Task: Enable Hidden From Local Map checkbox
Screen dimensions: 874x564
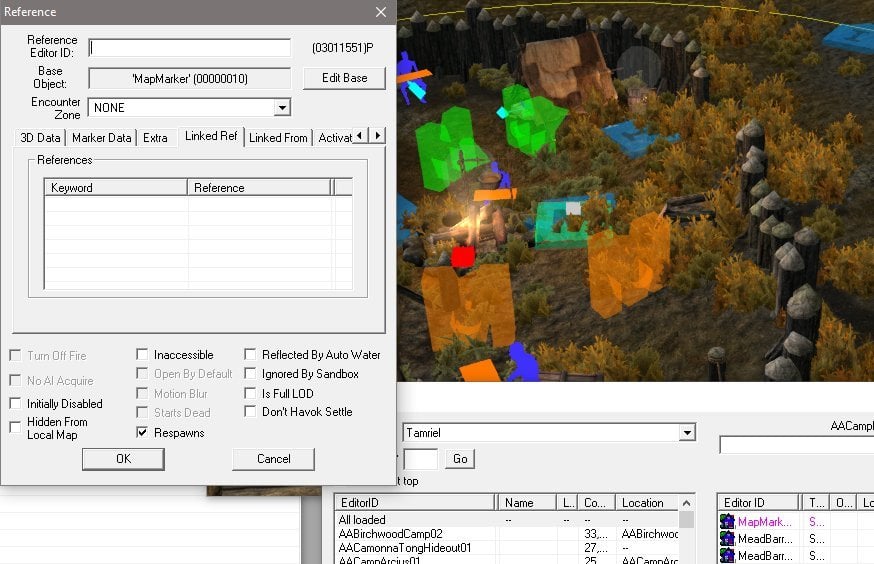Action: coord(16,427)
